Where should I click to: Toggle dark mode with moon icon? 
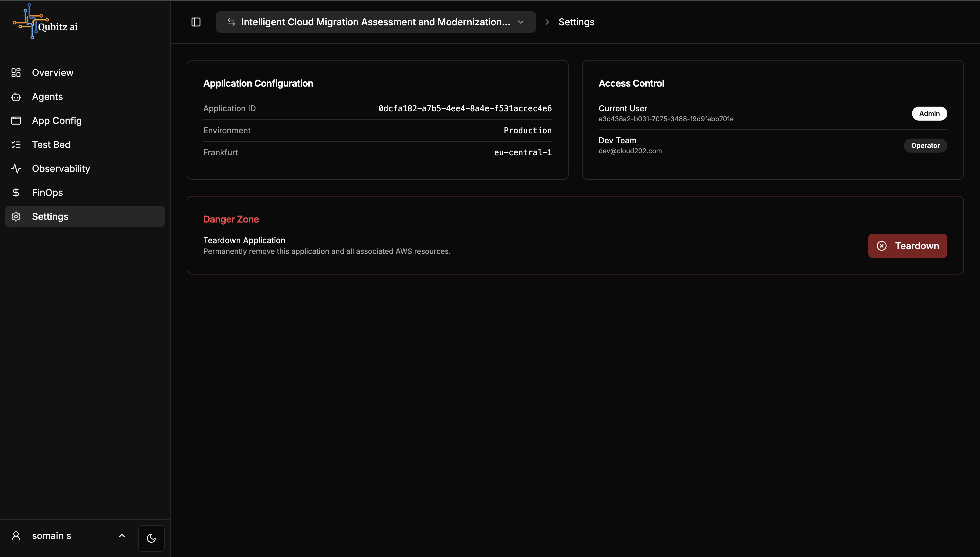pos(151,538)
